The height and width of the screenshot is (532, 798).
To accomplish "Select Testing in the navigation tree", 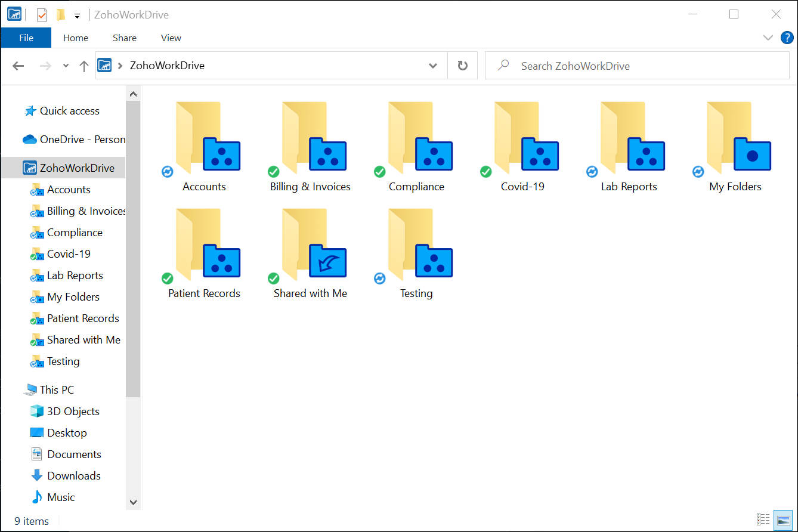I will [x=55, y=361].
